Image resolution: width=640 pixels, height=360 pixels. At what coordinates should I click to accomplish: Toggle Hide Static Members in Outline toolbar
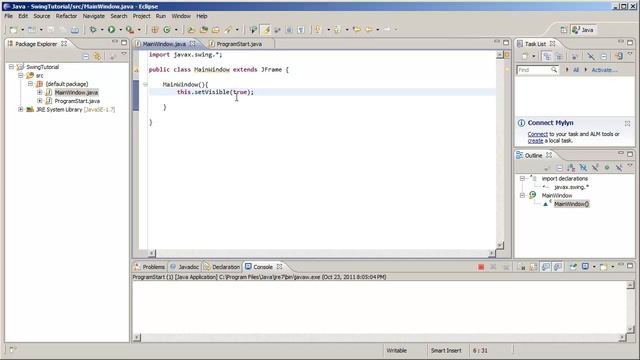595,168
